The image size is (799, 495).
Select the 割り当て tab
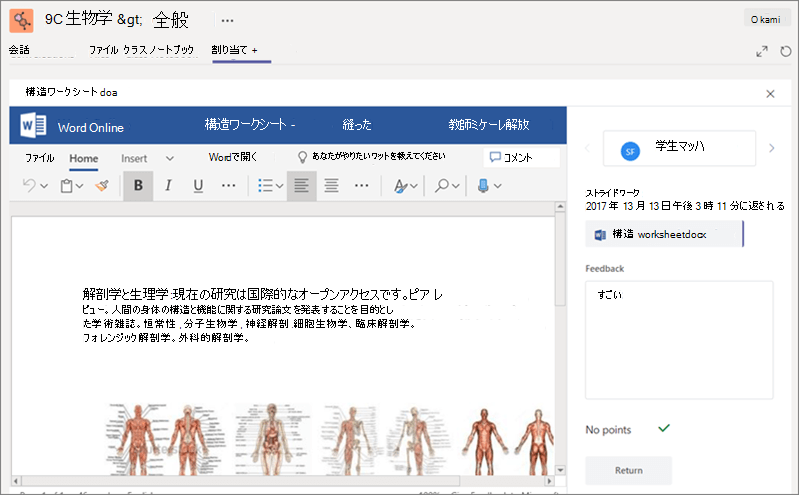pos(229,50)
